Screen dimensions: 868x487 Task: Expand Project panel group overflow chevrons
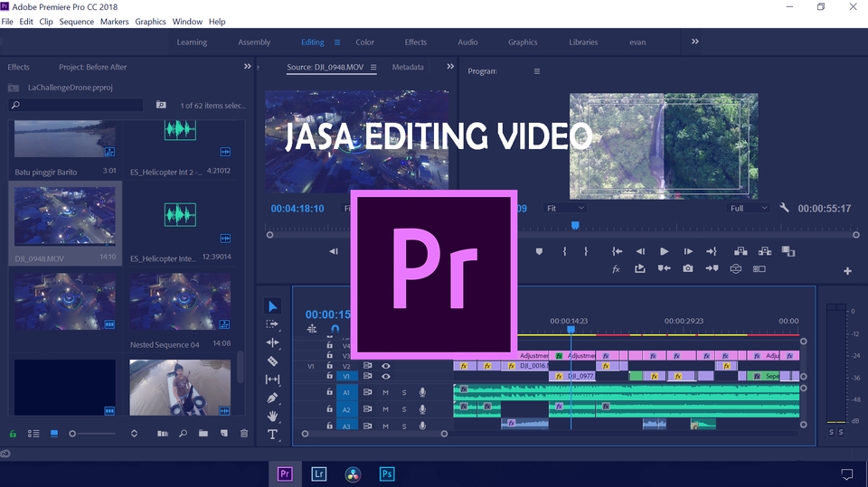(247, 67)
